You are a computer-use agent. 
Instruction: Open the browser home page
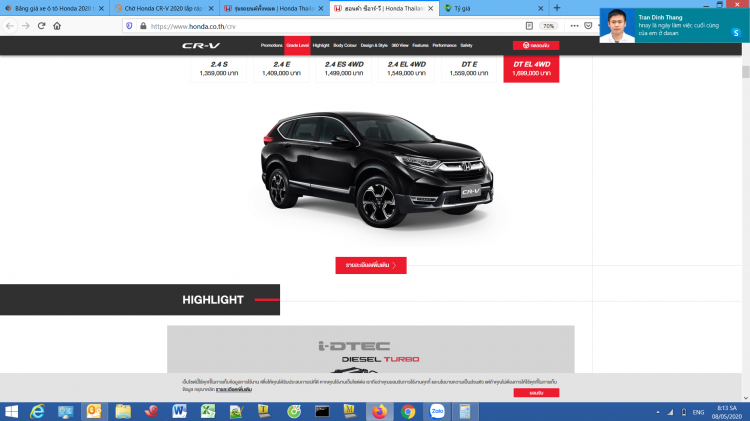[x=57, y=26]
